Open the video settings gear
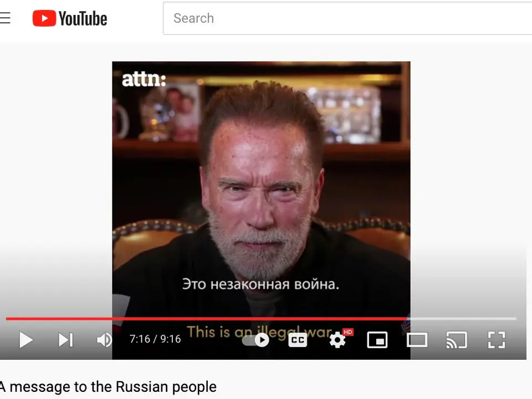This screenshot has height=399, width=532. point(337,340)
